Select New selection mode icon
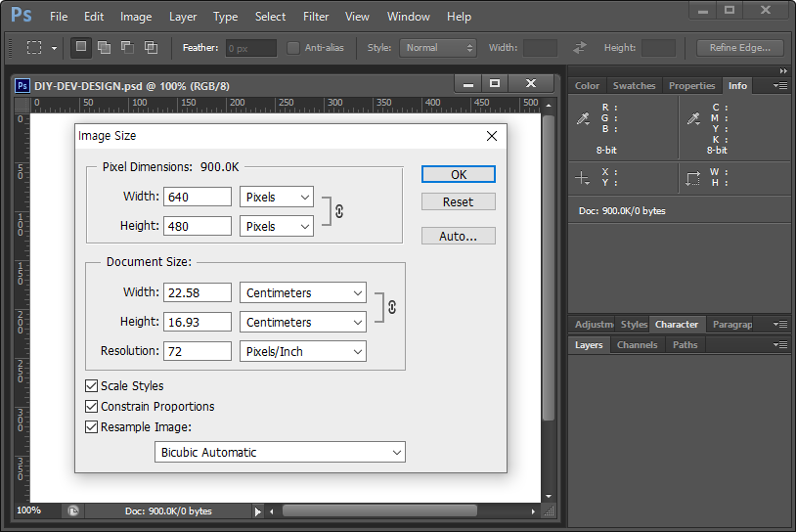Viewport: 796px width, 532px height. pos(81,47)
